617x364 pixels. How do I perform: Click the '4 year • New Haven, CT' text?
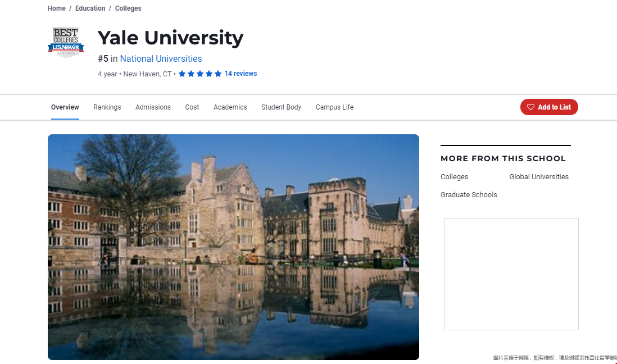[x=134, y=74]
